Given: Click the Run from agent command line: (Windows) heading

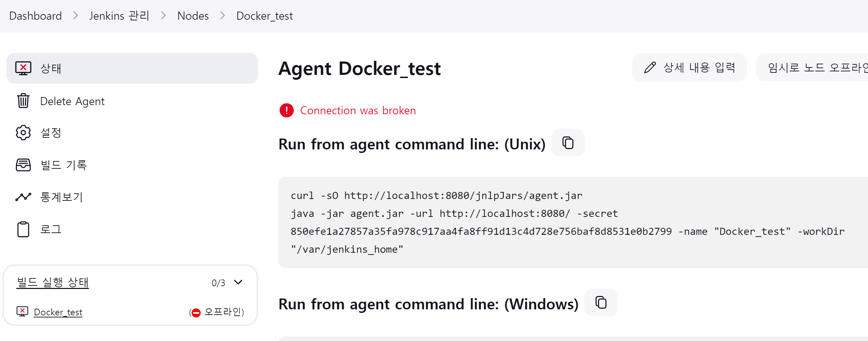Looking at the screenshot, I should pos(428,304).
